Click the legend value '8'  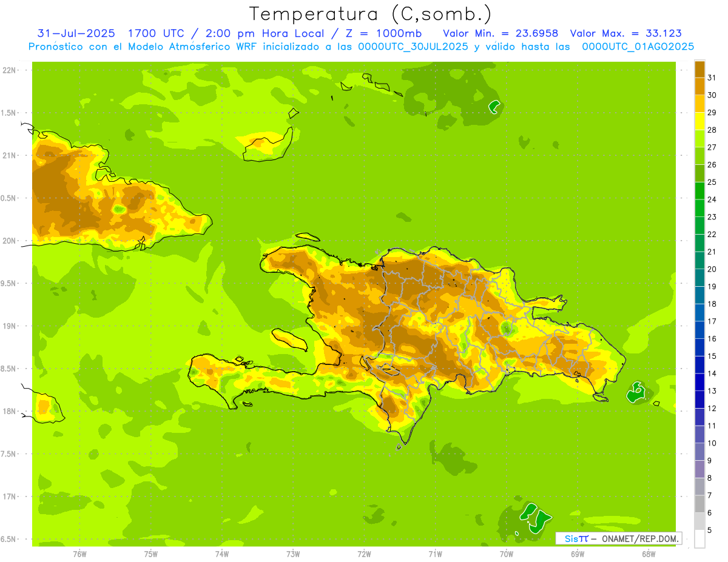click(710, 478)
